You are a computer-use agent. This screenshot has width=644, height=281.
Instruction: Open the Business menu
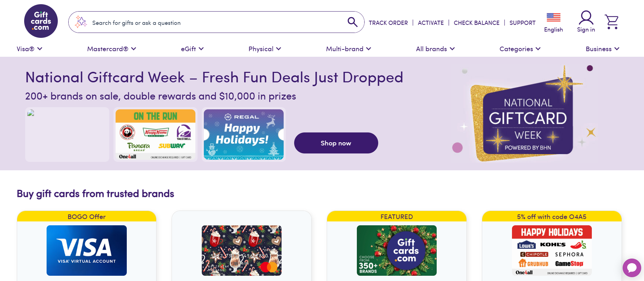(602, 49)
